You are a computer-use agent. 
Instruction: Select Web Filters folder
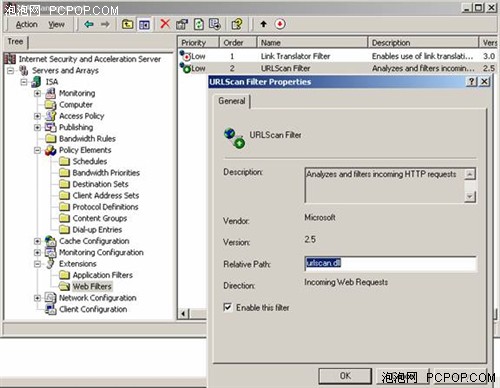pyautogui.click(x=92, y=286)
